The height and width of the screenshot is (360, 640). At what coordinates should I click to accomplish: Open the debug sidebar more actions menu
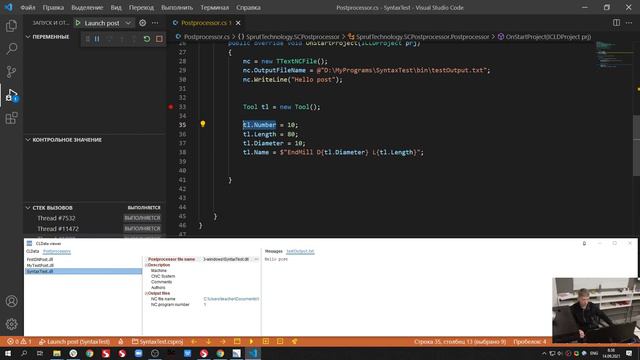click(x=155, y=23)
